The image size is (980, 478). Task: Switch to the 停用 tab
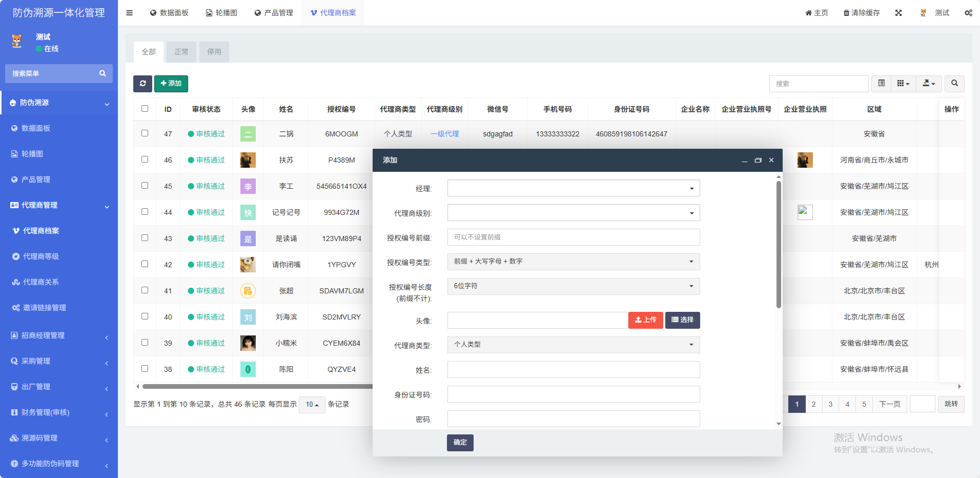point(214,52)
